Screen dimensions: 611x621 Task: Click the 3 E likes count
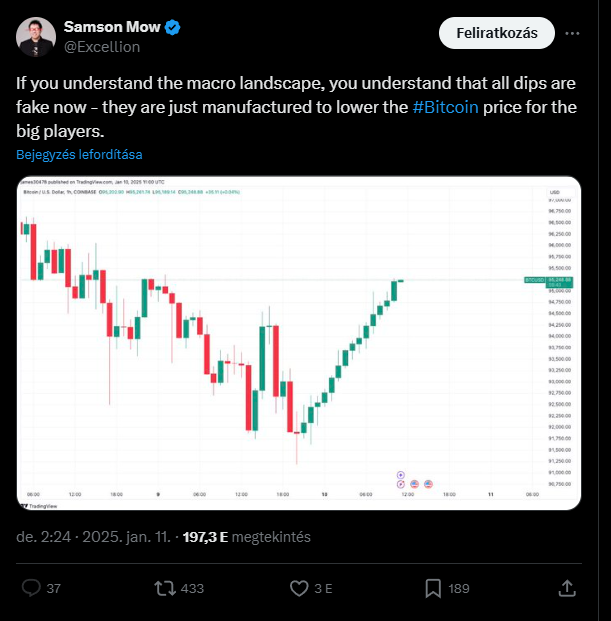pos(323,589)
